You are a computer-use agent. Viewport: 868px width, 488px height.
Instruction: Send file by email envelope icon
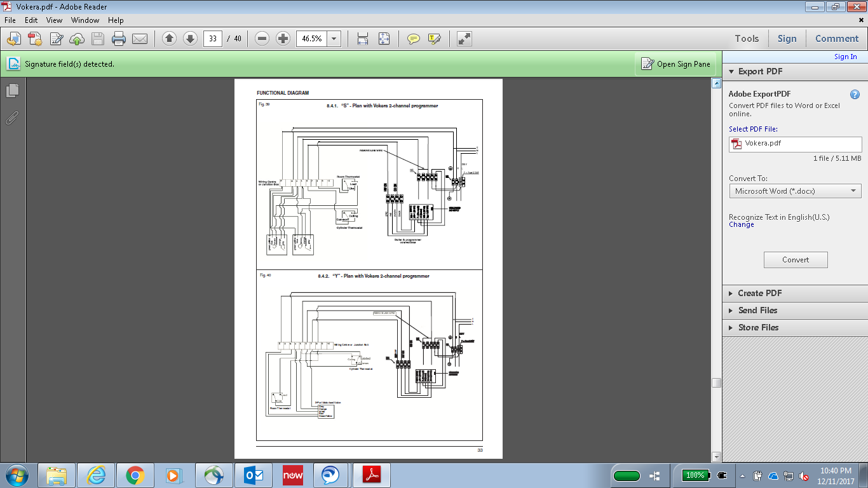[140, 39]
